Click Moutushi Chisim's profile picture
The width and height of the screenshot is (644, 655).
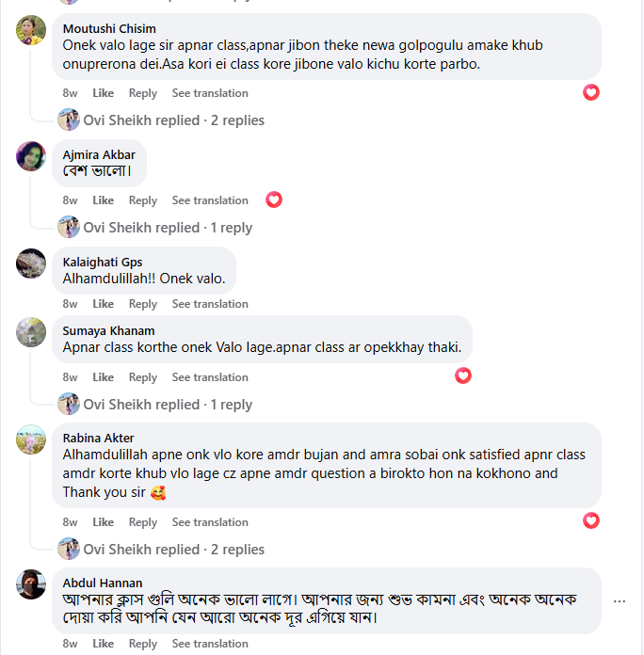[31, 30]
